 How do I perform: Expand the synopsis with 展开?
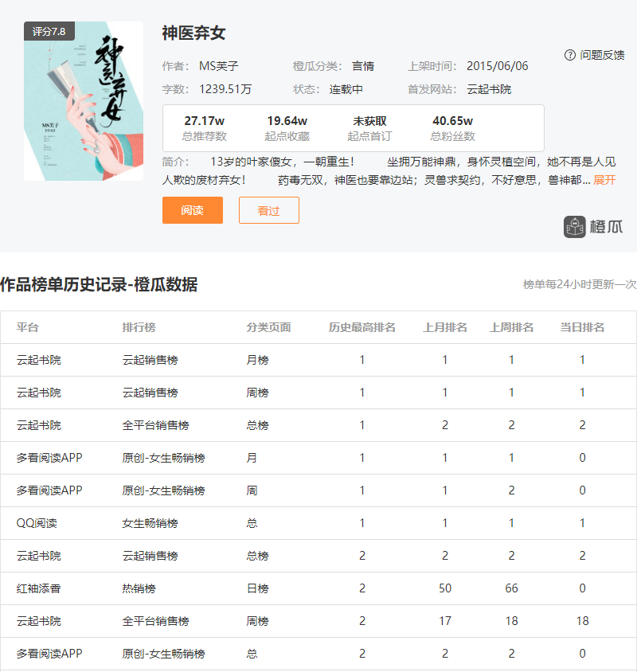pyautogui.click(x=604, y=180)
